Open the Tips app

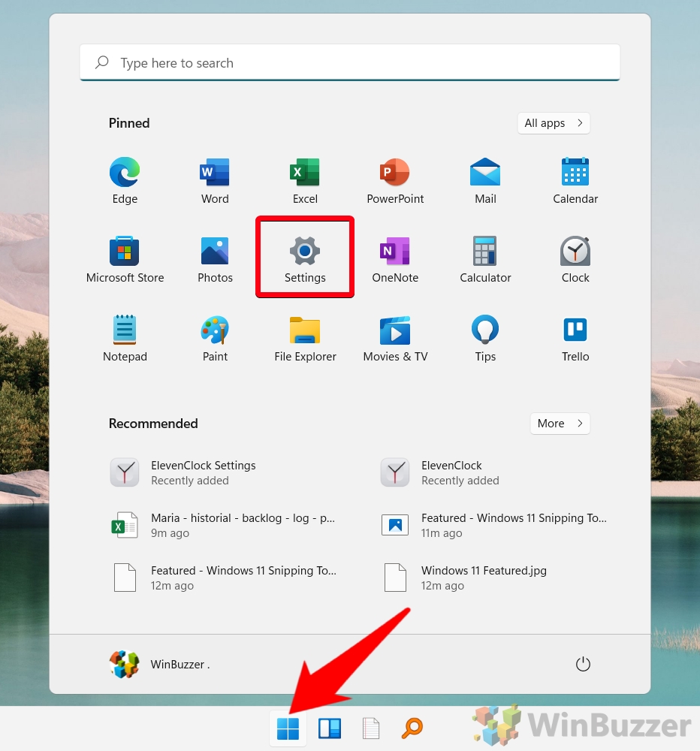[485, 339]
